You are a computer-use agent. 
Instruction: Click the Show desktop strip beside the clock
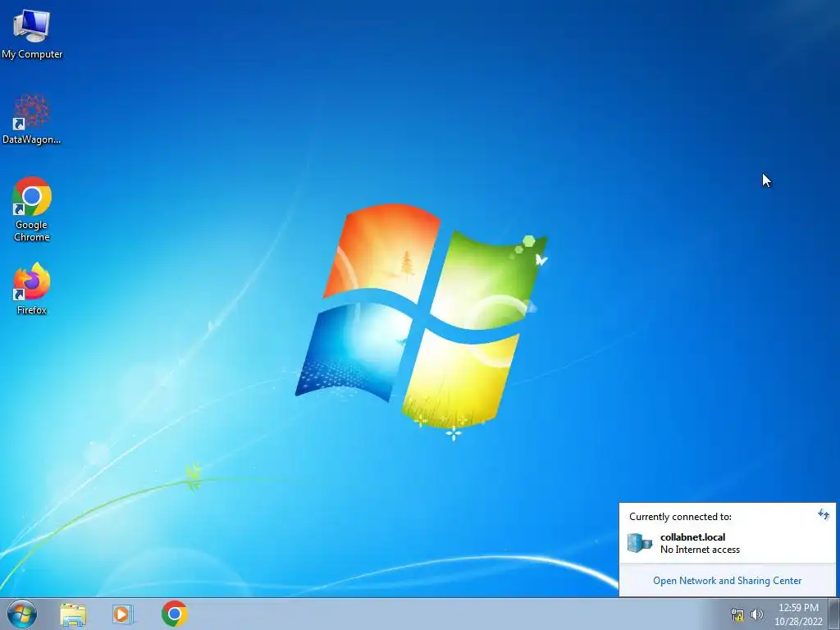[834, 614]
